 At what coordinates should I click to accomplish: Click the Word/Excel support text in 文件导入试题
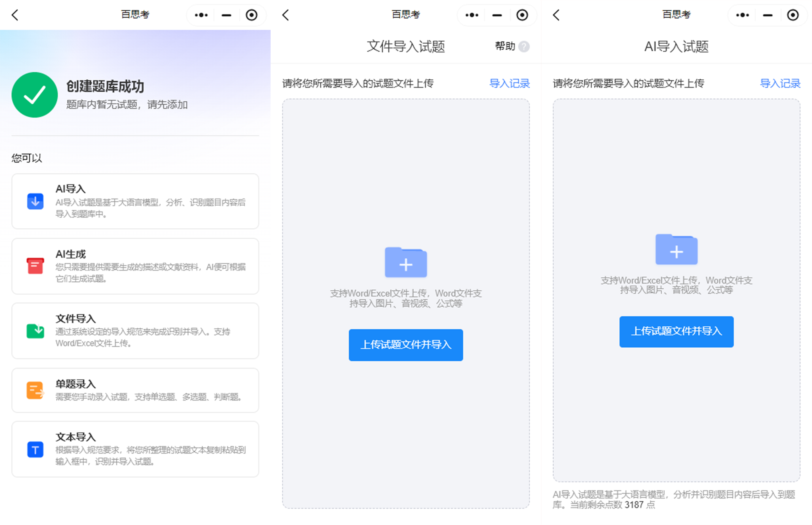click(406, 298)
